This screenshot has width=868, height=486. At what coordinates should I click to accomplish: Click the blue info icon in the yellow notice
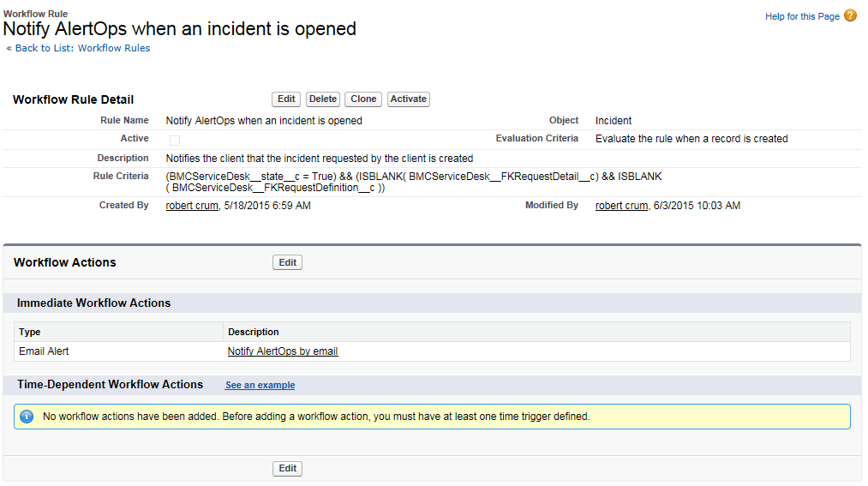[27, 417]
